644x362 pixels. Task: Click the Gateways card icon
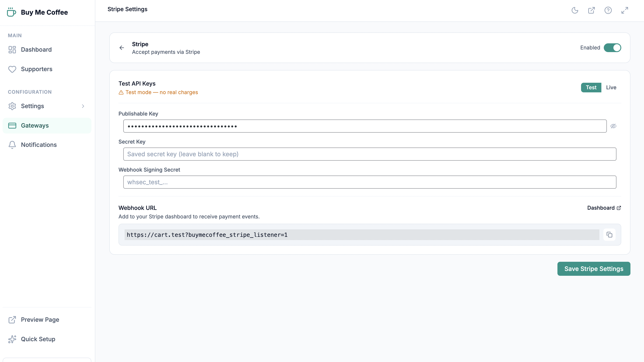[12, 125]
